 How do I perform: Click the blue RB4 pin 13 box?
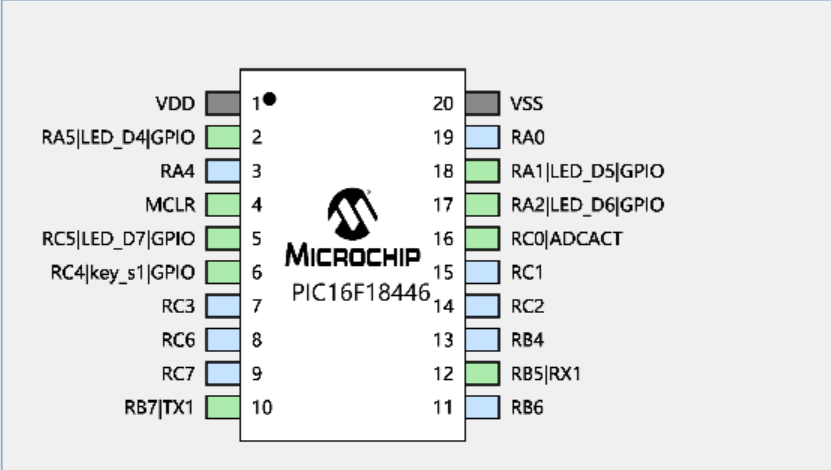tap(483, 340)
